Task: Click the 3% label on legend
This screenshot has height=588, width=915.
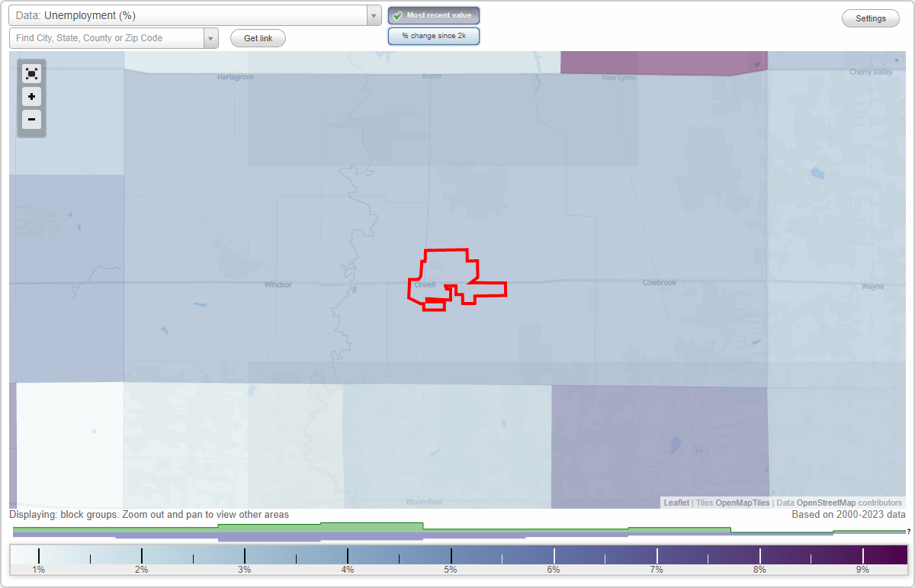Action: coord(244,570)
